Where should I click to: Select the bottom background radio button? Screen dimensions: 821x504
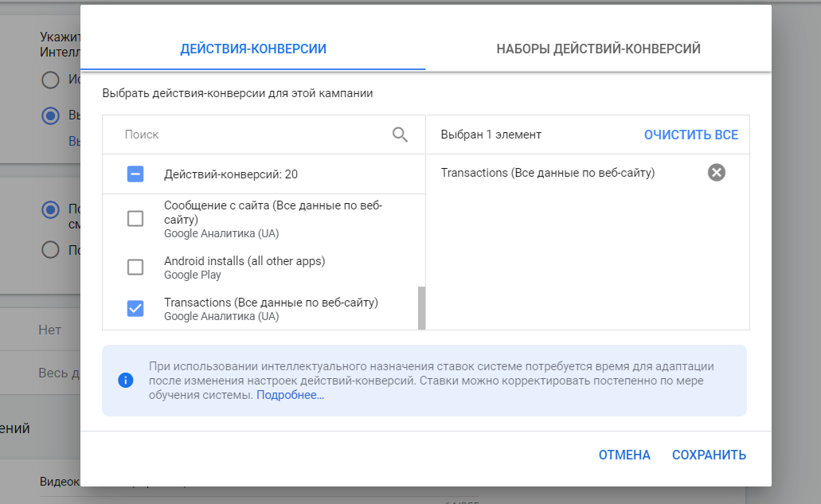[x=51, y=249]
